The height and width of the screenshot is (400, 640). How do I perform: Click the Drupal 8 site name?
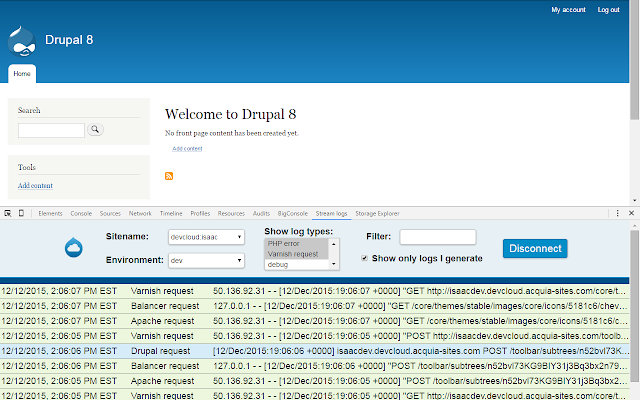coord(69,40)
